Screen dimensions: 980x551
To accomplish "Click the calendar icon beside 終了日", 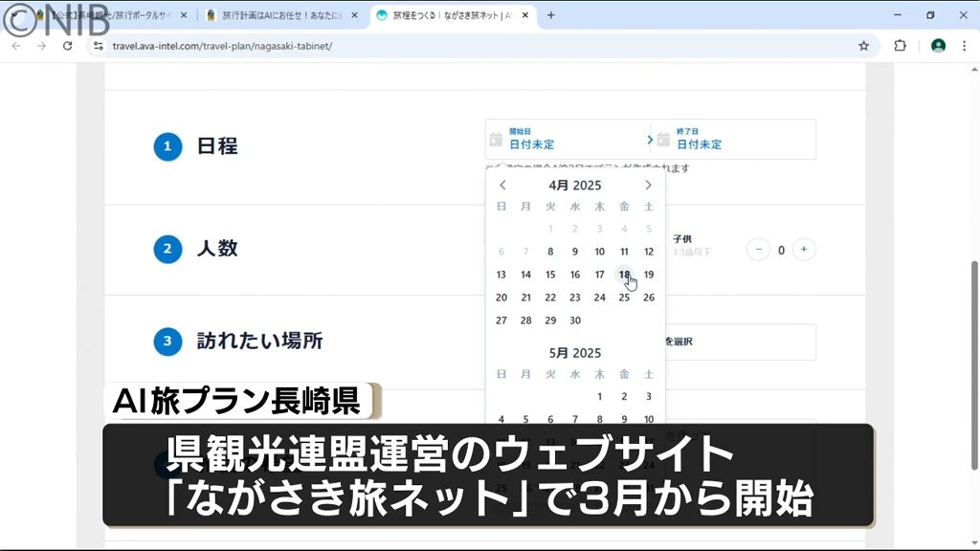I will 664,139.
